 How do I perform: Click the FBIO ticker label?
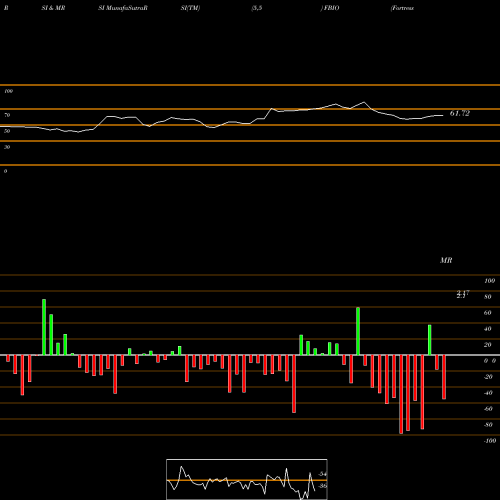(x=330, y=8)
